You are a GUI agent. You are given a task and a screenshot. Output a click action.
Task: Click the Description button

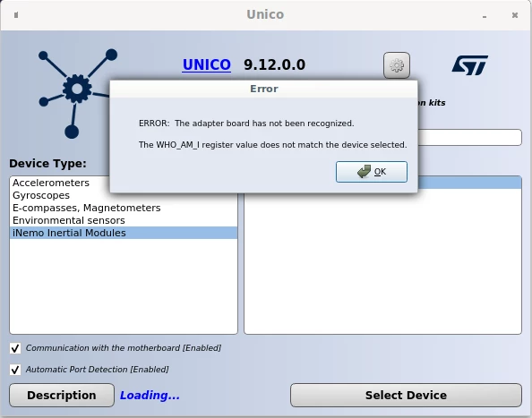tap(62, 396)
